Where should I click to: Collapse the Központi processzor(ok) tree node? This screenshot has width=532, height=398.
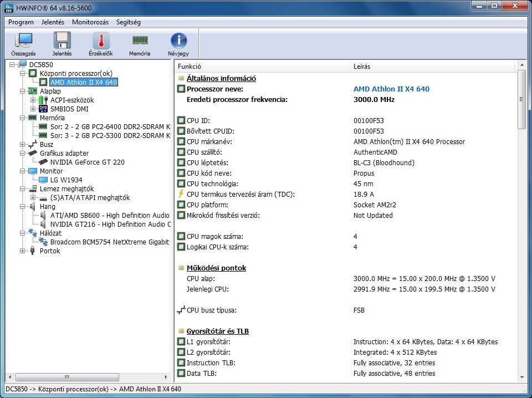click(x=22, y=73)
